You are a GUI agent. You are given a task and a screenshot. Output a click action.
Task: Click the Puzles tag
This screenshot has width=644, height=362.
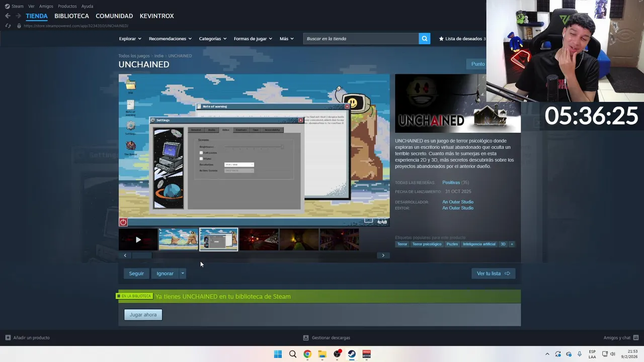point(452,244)
